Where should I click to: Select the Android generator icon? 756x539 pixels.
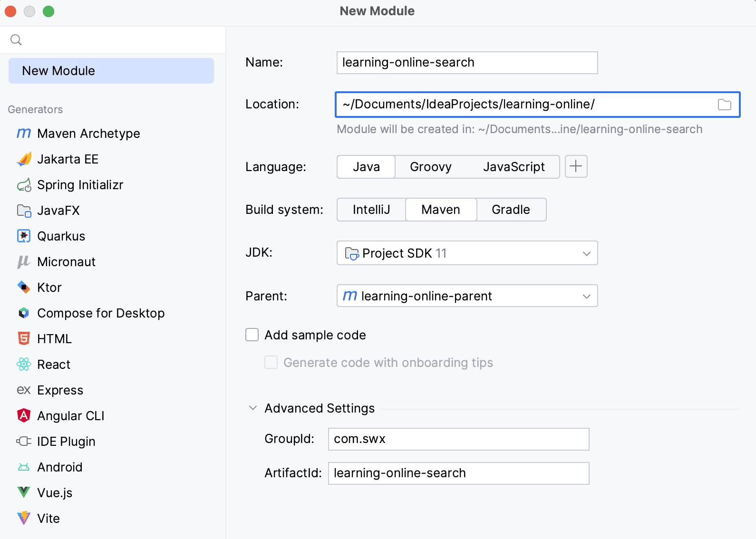pos(24,467)
